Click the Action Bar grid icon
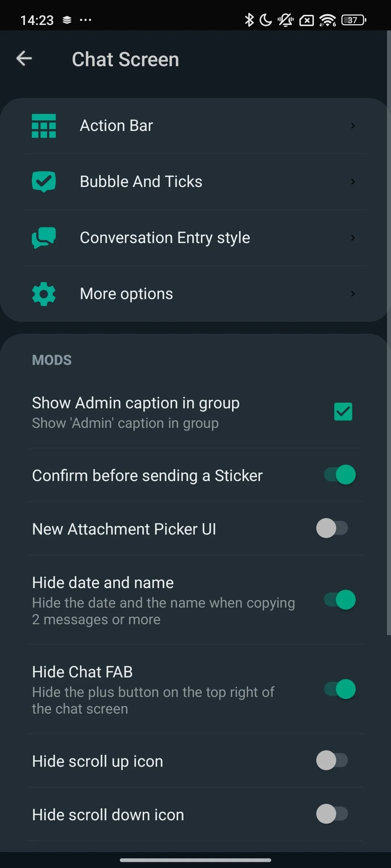This screenshot has height=868, width=391. tap(44, 126)
